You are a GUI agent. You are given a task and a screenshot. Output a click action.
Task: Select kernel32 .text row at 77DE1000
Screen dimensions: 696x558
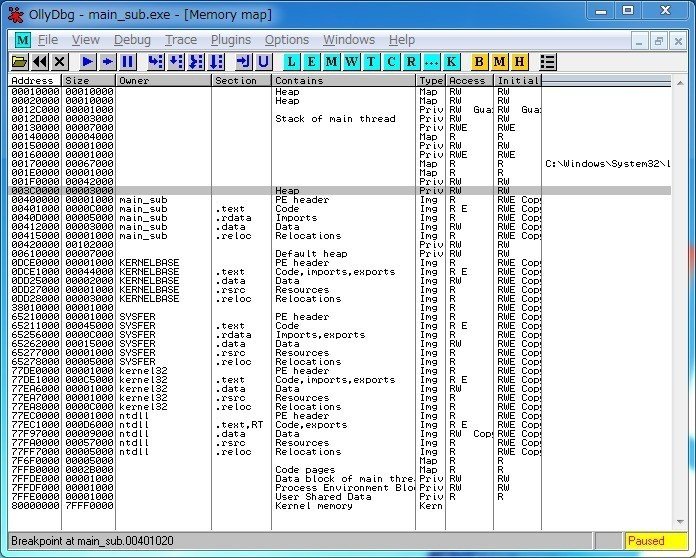pyautogui.click(x=340, y=380)
